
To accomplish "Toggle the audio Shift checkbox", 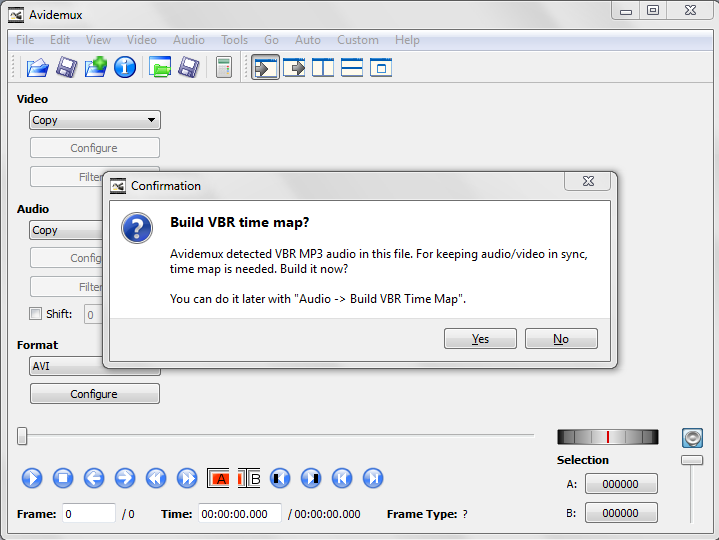I will point(35,314).
